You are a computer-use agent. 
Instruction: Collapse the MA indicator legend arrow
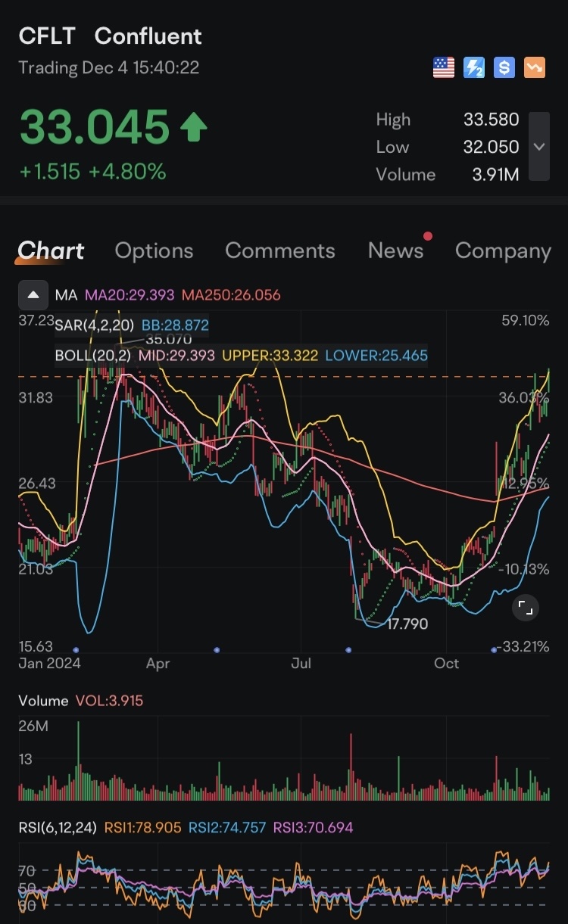click(32, 295)
